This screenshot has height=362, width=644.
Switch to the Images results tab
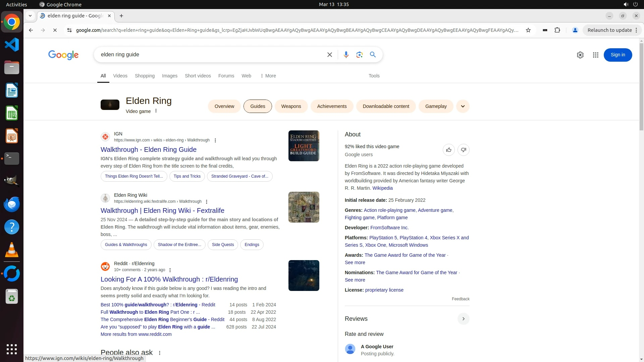[169, 76]
